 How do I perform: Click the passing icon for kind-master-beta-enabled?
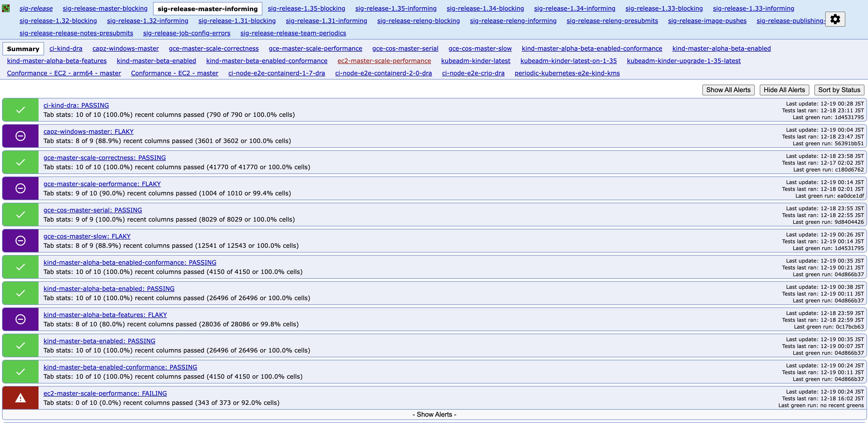tap(20, 345)
